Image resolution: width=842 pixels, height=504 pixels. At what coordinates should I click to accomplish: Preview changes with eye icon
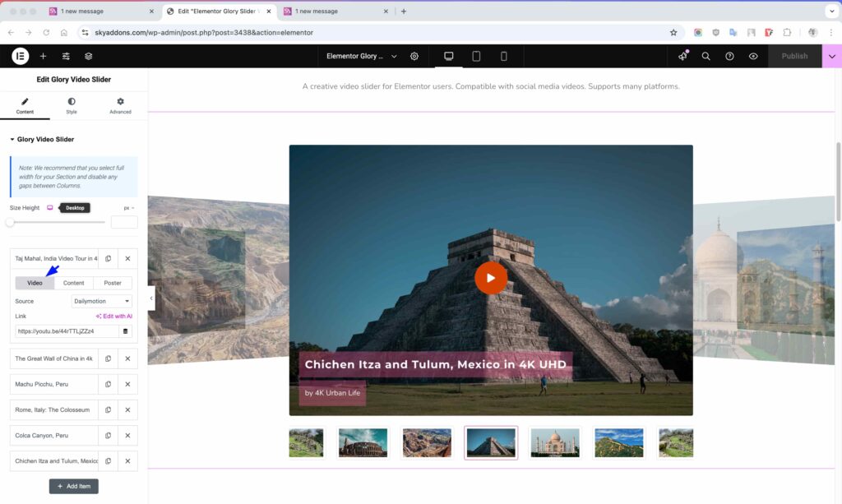(x=753, y=56)
